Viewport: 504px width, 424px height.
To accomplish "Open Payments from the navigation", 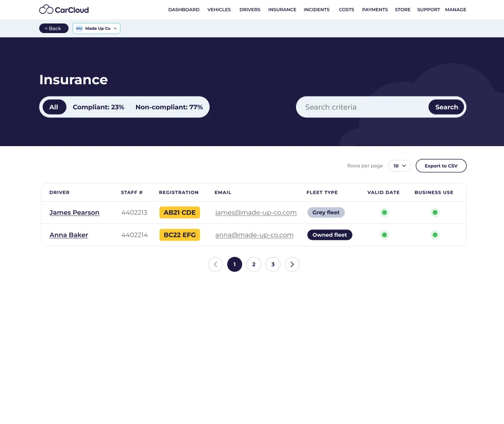I will point(375,10).
